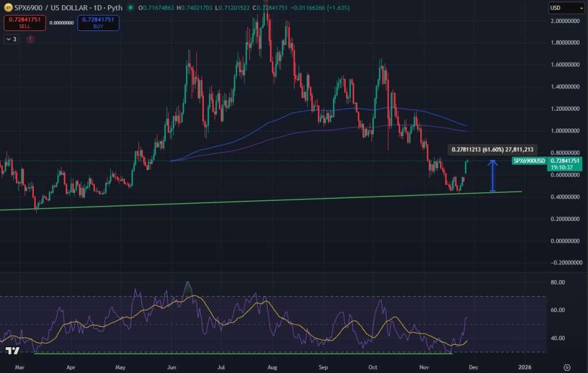Click the TradingView logo watermark
Image resolution: width=588 pixels, height=373 pixels.
click(x=12, y=351)
